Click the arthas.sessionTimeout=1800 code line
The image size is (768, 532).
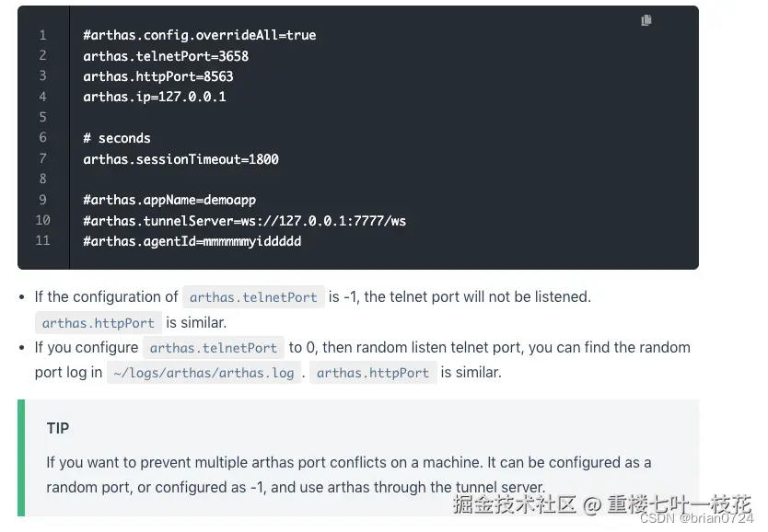coord(180,159)
